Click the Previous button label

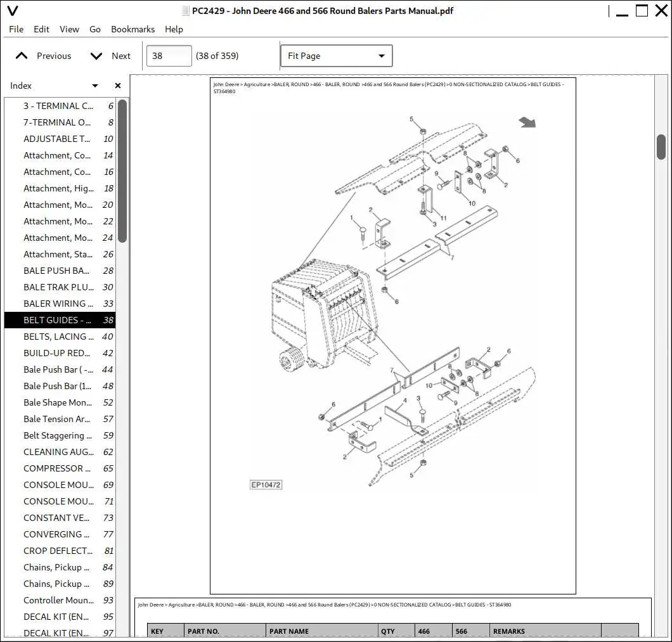54,56
